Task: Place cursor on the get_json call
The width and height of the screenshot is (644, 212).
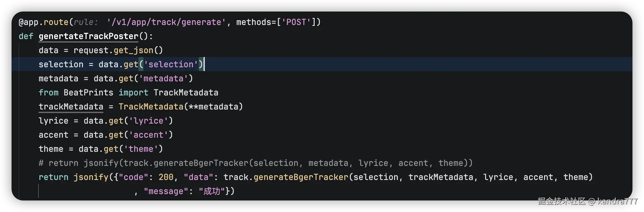Action: (133, 50)
